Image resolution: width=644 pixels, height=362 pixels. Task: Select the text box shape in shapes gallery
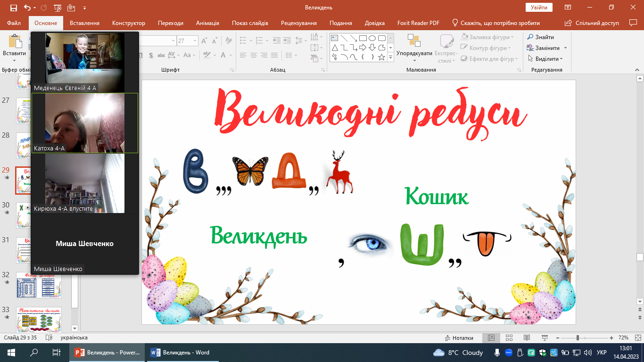click(x=334, y=38)
